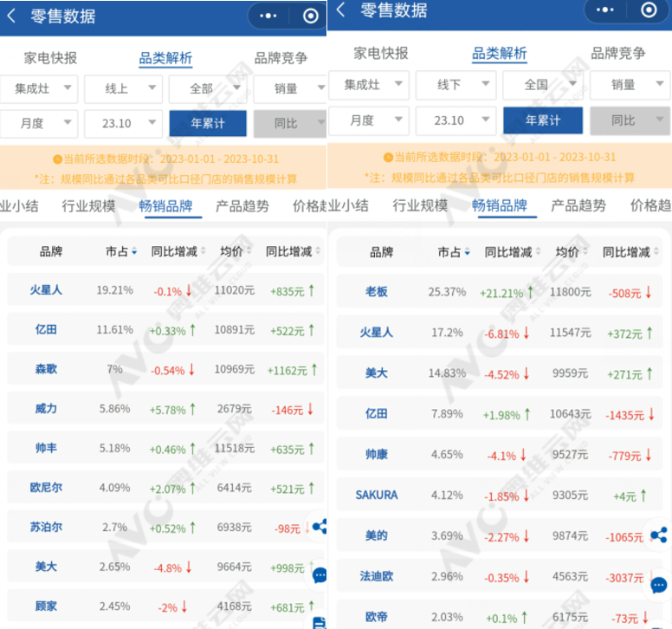Open 美大 brand link in right table

[377, 373]
